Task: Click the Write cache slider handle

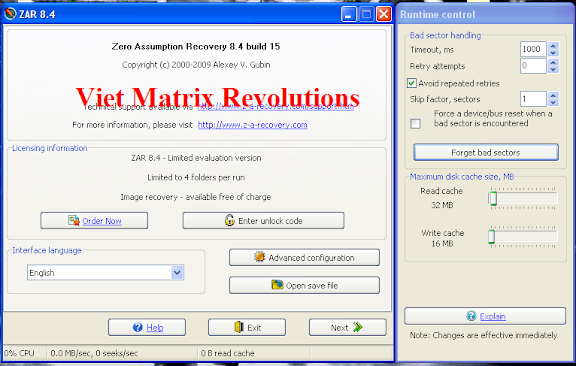Action: pyautogui.click(x=492, y=237)
